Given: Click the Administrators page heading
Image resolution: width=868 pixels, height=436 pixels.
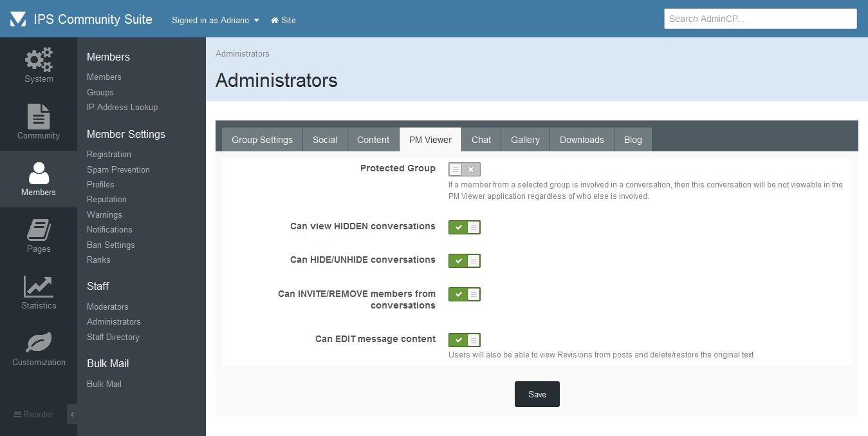Looking at the screenshot, I should [277, 81].
